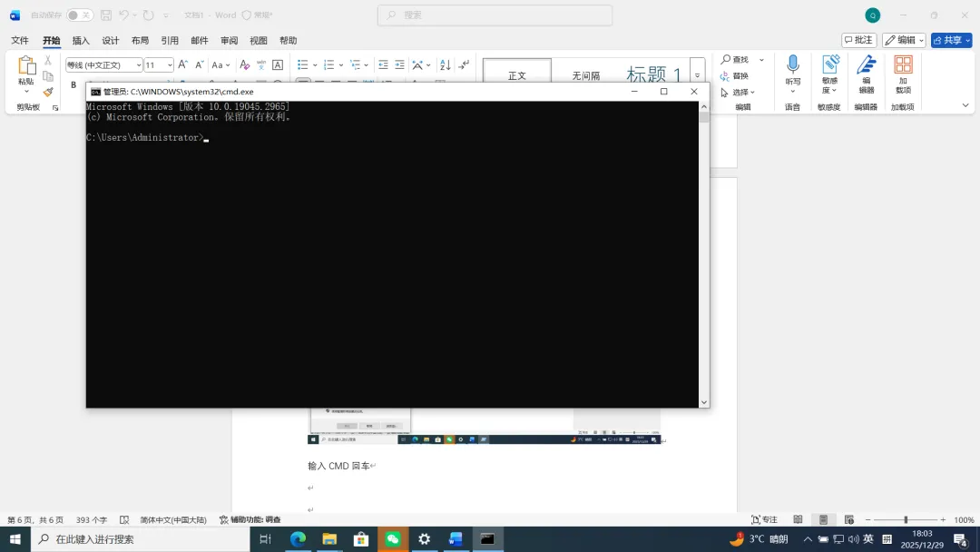Click the Editing (编辑) mode button
Image resolution: width=980 pixels, height=552 pixels.
coord(904,40)
